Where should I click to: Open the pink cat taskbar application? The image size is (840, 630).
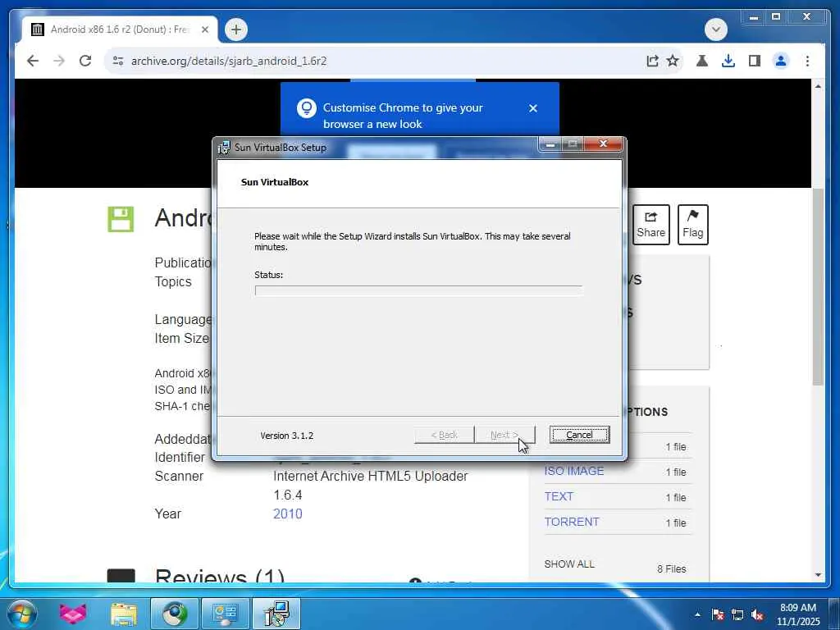point(72,614)
